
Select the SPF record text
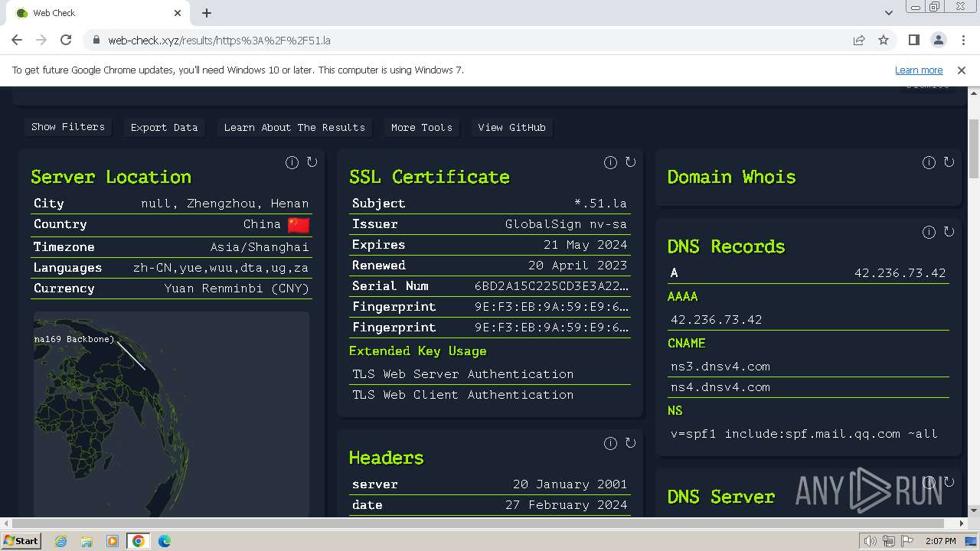pos(804,434)
